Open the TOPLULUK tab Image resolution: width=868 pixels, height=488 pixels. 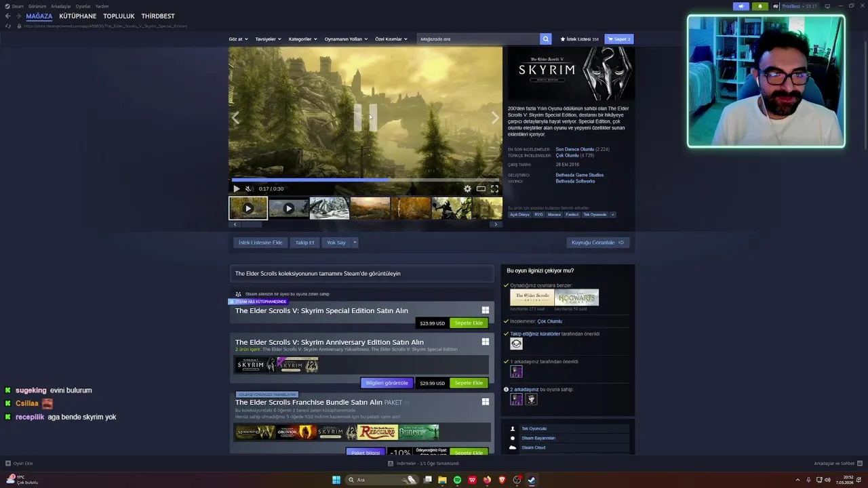tap(119, 16)
